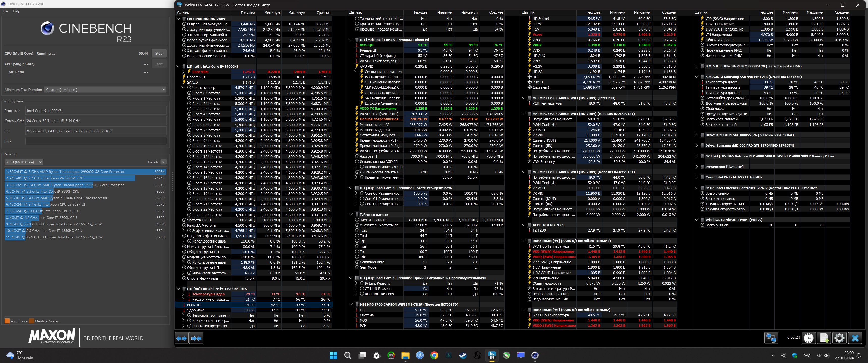Open the ranking Details dropdown arrow
This screenshot has height=363, width=868.
click(x=164, y=162)
